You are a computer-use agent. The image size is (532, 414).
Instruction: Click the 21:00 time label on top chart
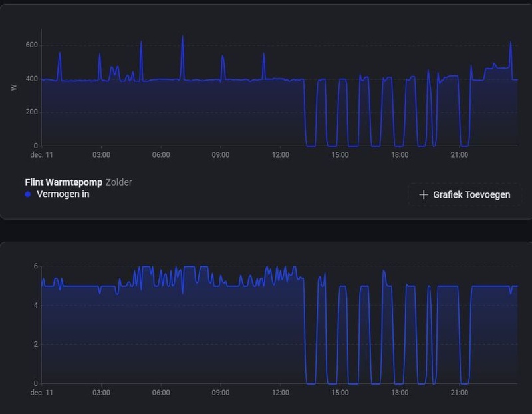pyautogui.click(x=460, y=155)
